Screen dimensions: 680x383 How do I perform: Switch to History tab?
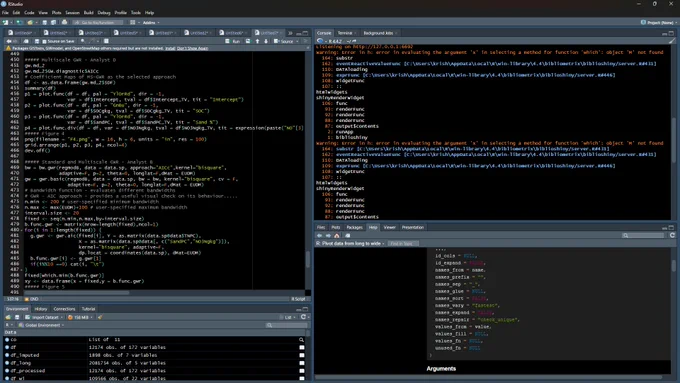coord(41,309)
